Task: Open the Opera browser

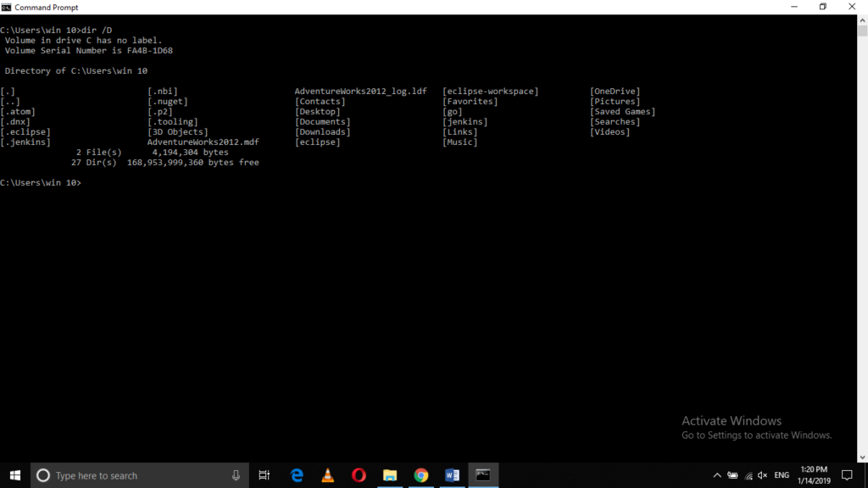Action: pyautogui.click(x=358, y=475)
